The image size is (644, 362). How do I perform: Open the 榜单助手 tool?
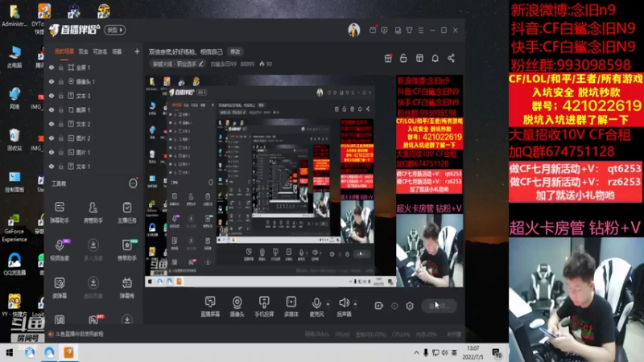[127, 249]
